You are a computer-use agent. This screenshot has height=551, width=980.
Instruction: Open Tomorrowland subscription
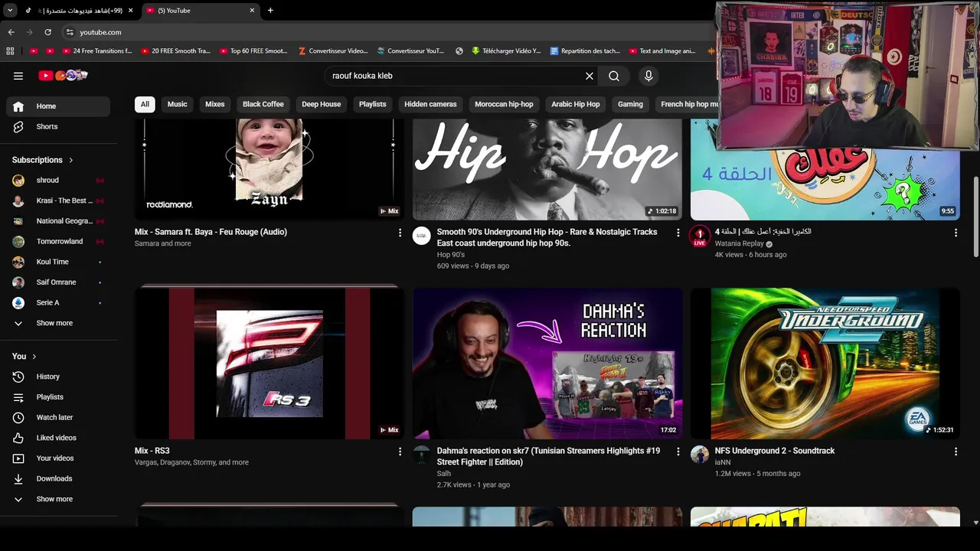tap(58, 241)
